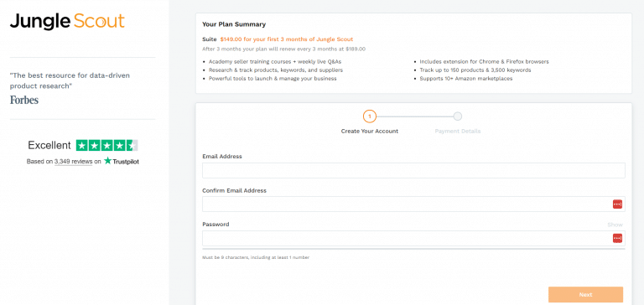644x305 pixels.
Task: Focus the Email Address field
Action: [413, 170]
